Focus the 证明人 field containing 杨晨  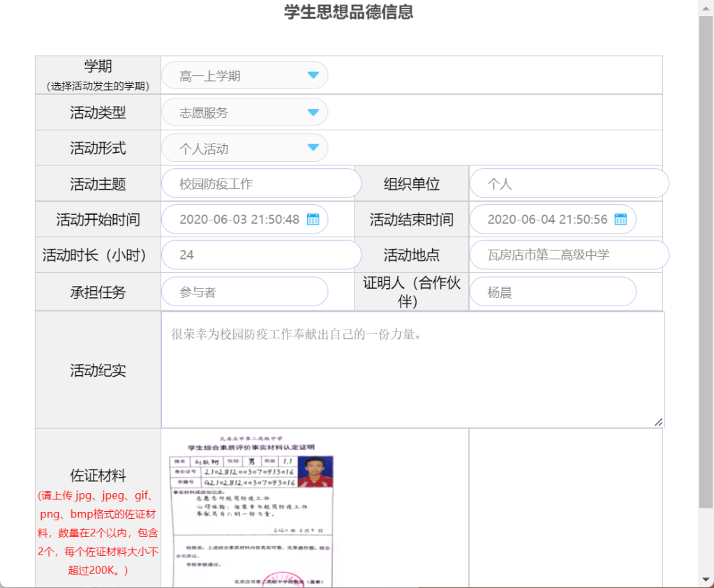pos(552,292)
